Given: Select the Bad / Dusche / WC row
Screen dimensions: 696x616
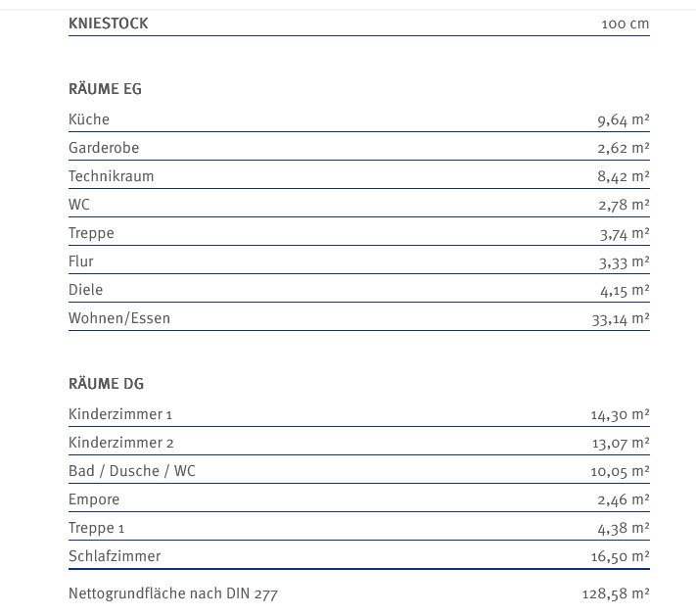Looking at the screenshot, I should (132, 471).
